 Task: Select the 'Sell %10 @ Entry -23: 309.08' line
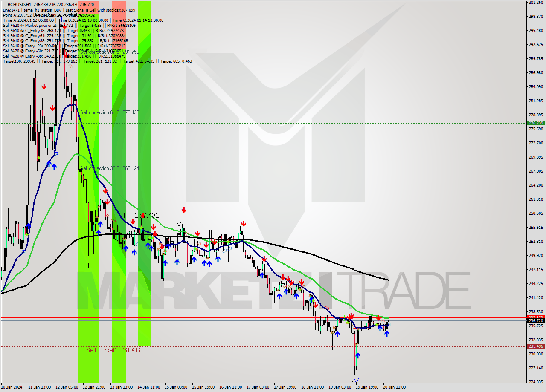click(x=64, y=46)
